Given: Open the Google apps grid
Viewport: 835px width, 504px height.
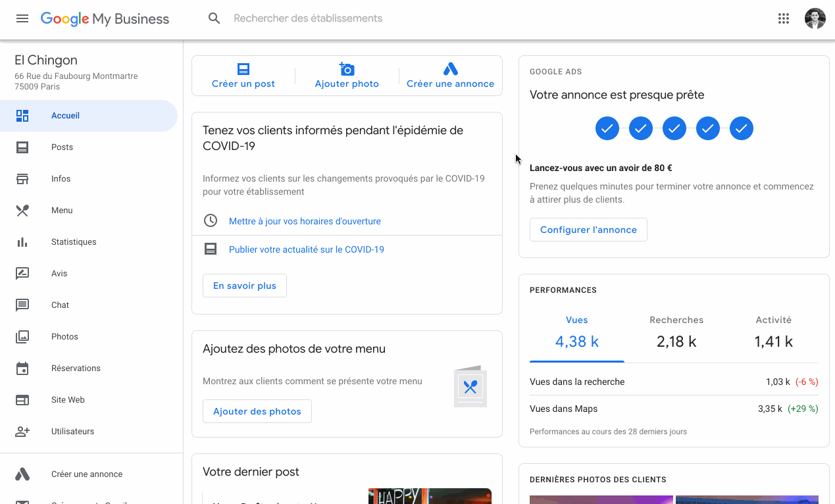Looking at the screenshot, I should (x=783, y=18).
